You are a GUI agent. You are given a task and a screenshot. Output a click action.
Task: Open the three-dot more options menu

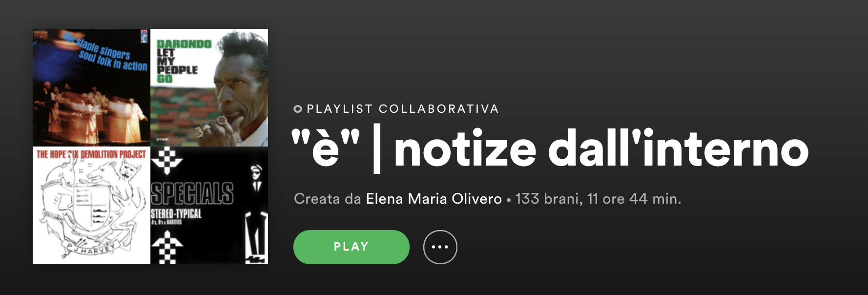tap(440, 247)
